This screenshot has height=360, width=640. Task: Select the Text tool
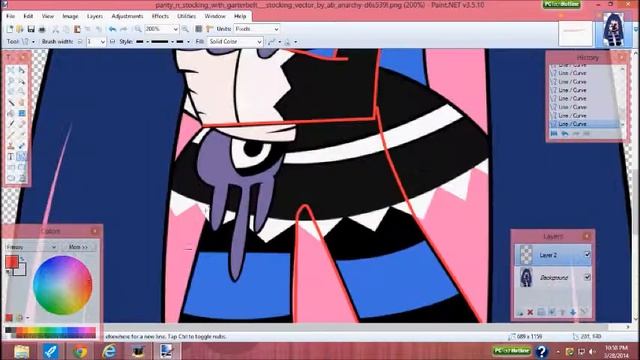point(11,156)
